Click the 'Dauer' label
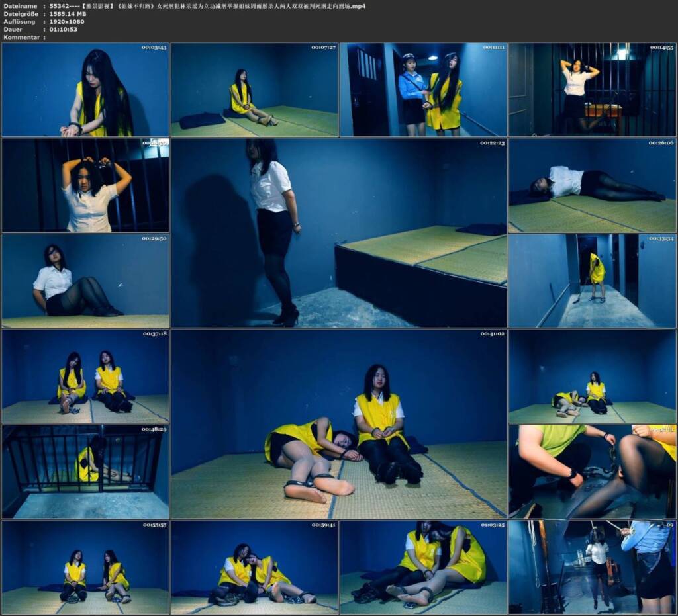This screenshot has width=678, height=616. [13, 29]
